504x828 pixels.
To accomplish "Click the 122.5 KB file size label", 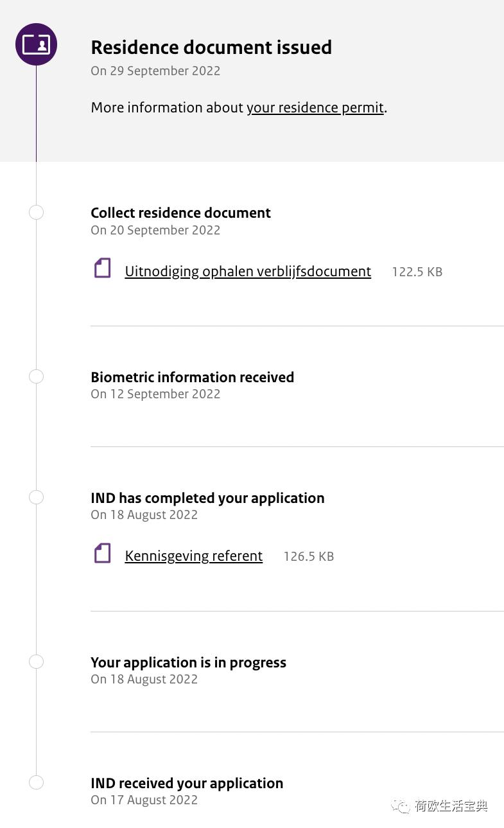I will click(x=417, y=272).
